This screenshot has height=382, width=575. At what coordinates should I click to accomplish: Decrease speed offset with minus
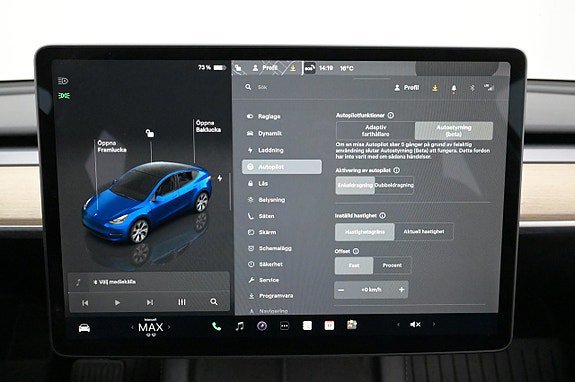pyautogui.click(x=341, y=290)
